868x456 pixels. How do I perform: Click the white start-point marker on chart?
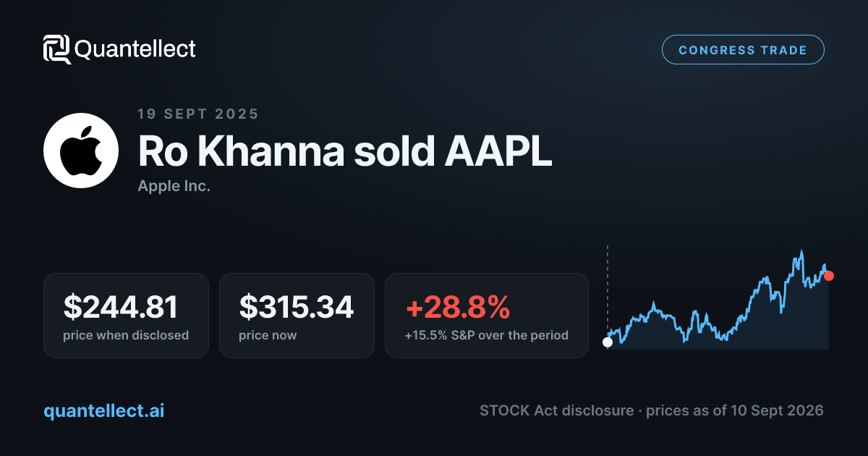coord(608,342)
